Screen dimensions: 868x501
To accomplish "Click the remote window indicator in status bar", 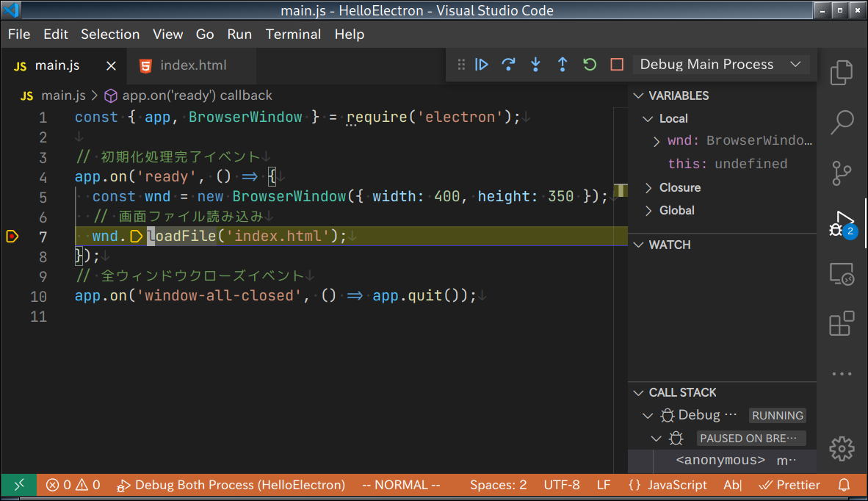I will [x=19, y=486].
